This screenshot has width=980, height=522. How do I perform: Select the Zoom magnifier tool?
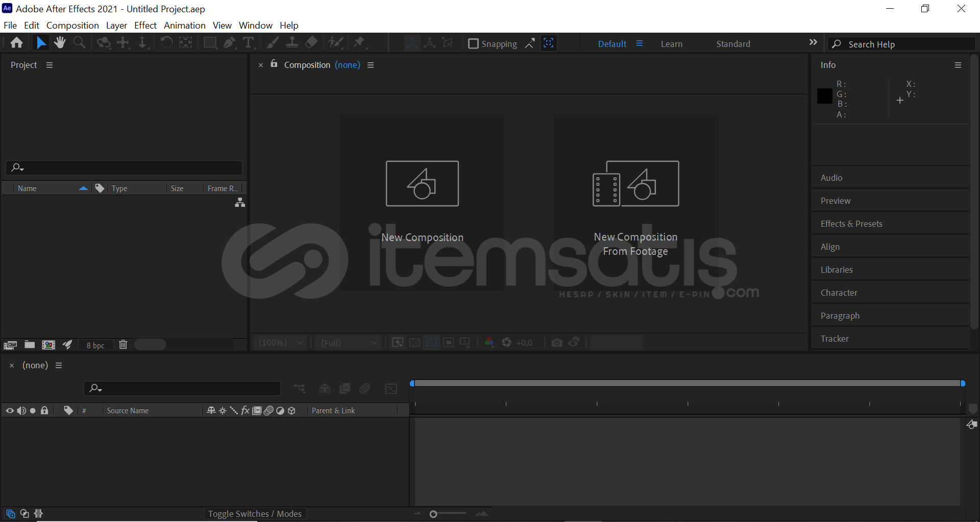(x=79, y=43)
